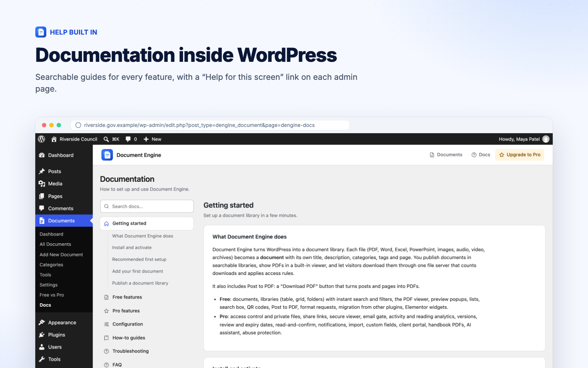Expand the Free features docs section

[x=147, y=297]
